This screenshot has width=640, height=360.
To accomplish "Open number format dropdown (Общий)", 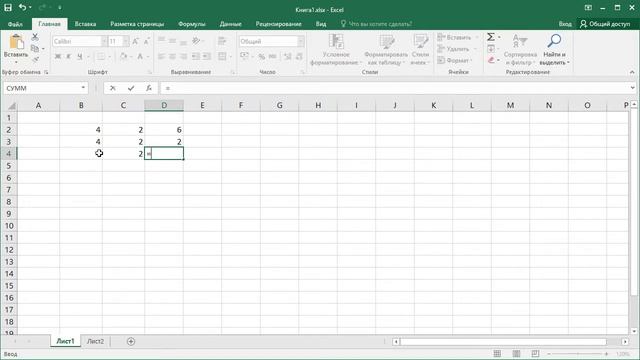I will point(301,41).
